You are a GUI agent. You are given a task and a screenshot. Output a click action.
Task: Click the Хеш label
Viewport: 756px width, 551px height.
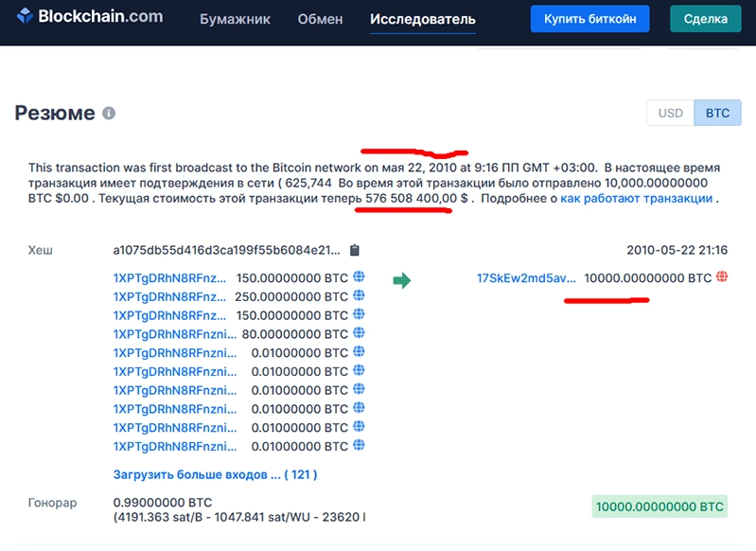(x=41, y=250)
